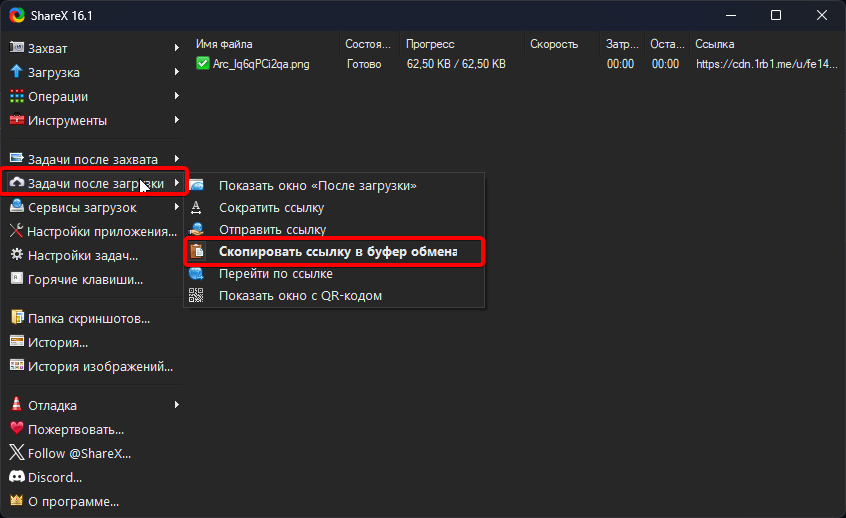
Task: Click the Захват camera icon
Action: (17, 47)
